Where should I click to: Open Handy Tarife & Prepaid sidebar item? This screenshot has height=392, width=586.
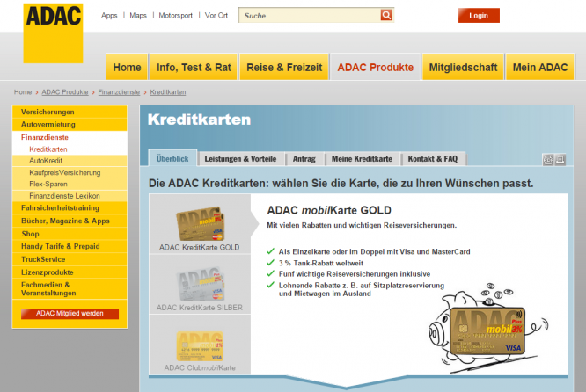[70, 246]
